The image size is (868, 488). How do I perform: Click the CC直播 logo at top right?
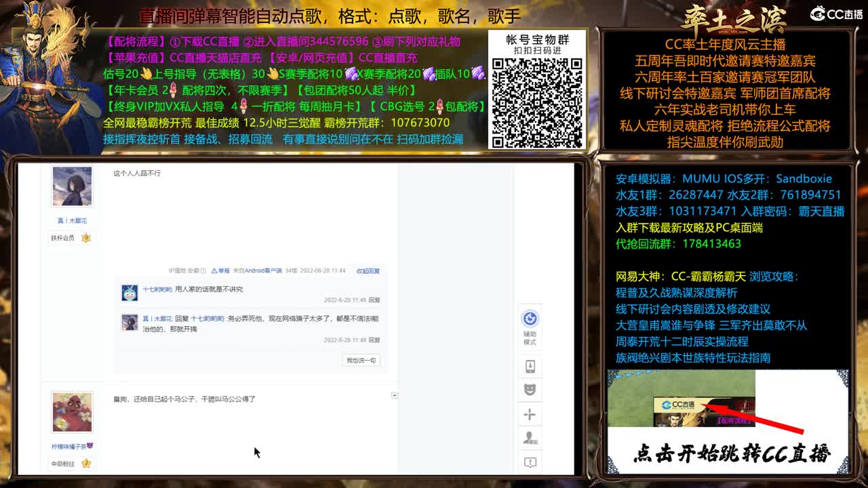(836, 14)
